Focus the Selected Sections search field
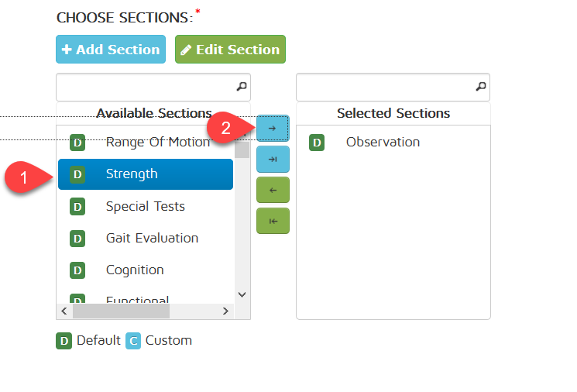This screenshot has height=392, width=577. click(x=384, y=87)
